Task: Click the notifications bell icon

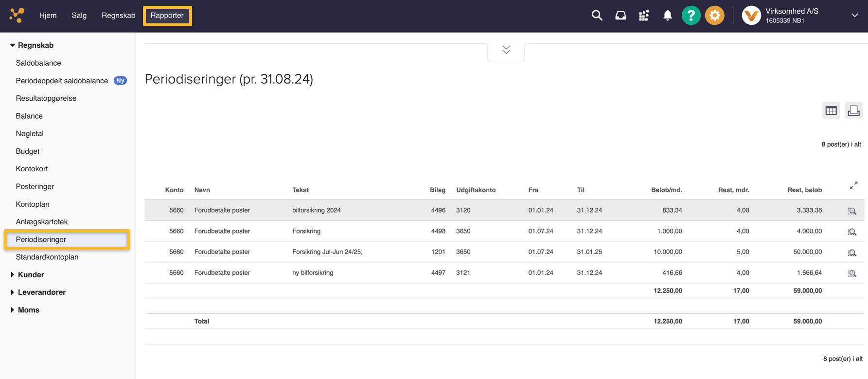Action: [668, 16]
